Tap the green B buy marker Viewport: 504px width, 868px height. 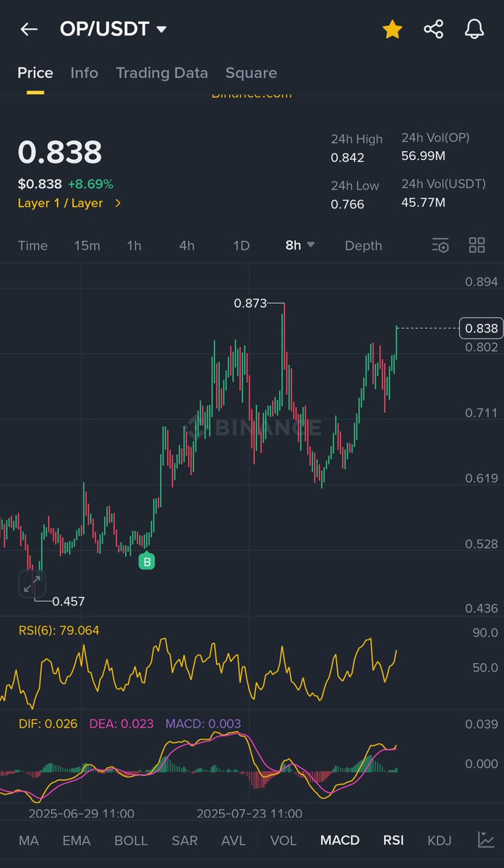click(147, 561)
